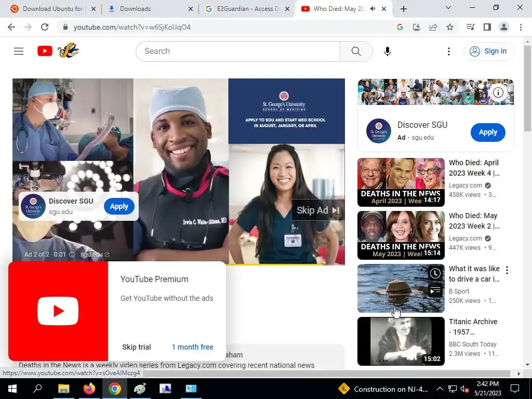Close the E2Guardian tab

point(287,9)
